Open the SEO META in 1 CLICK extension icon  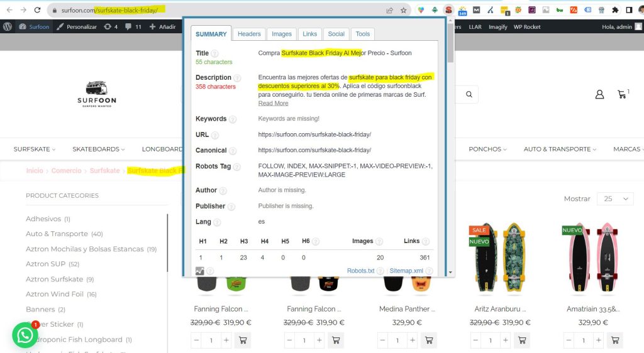tap(448, 10)
